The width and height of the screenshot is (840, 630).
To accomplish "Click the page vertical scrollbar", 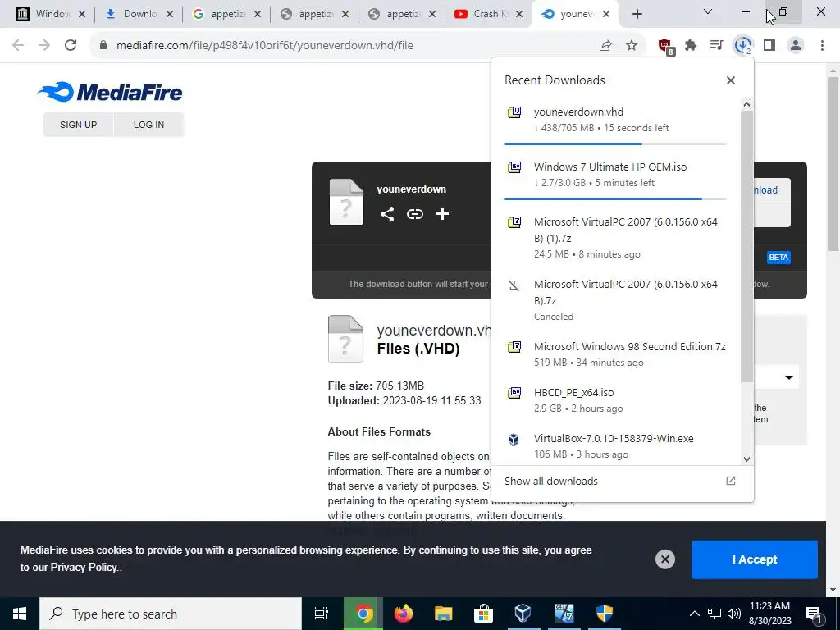I will (833, 163).
